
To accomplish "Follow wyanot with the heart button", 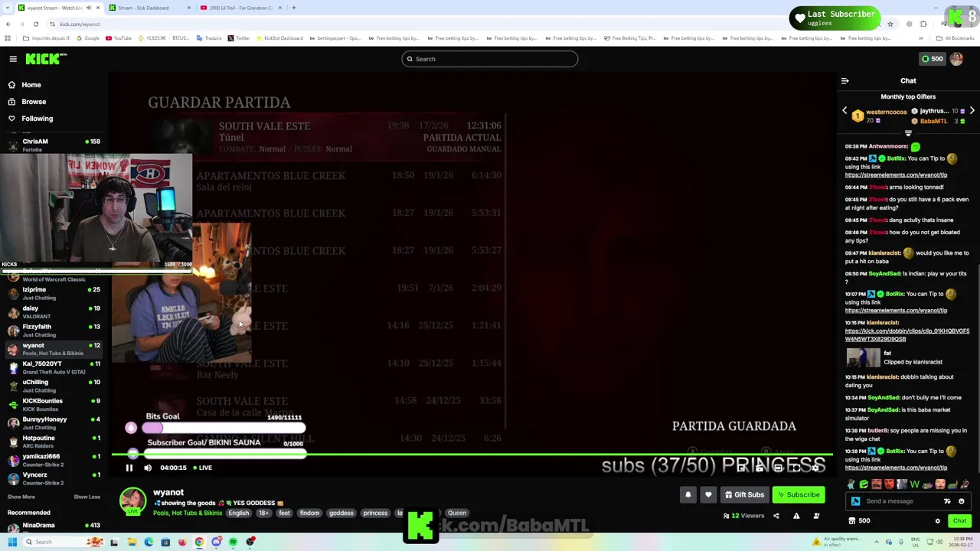I will [708, 494].
